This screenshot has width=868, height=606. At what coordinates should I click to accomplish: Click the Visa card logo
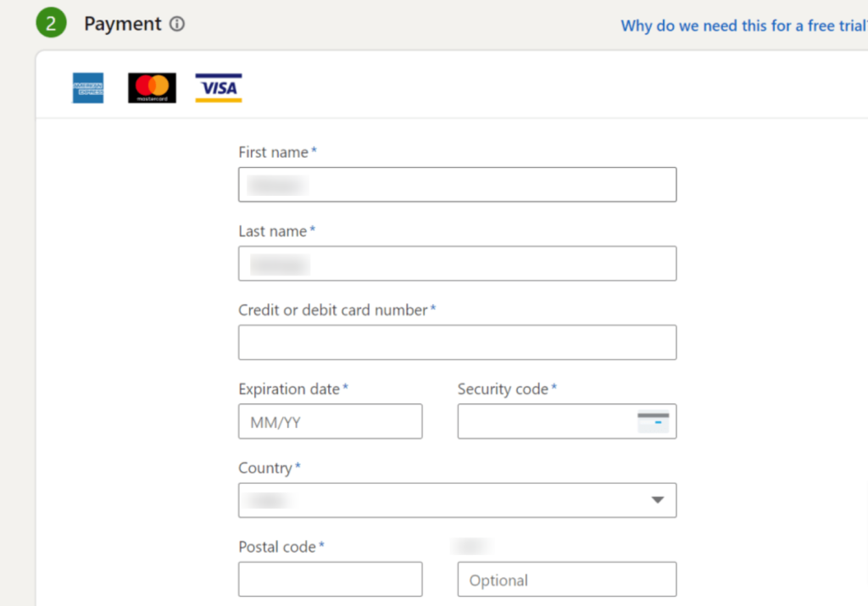(219, 88)
